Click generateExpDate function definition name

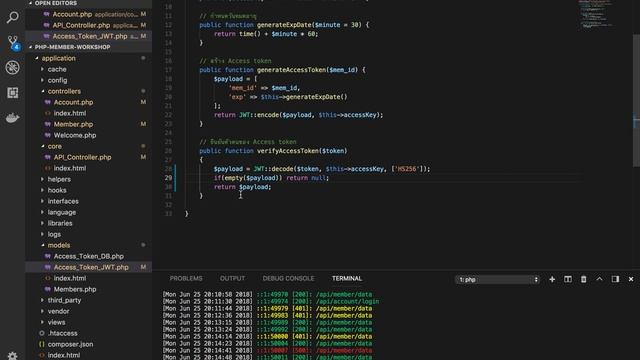click(284, 25)
